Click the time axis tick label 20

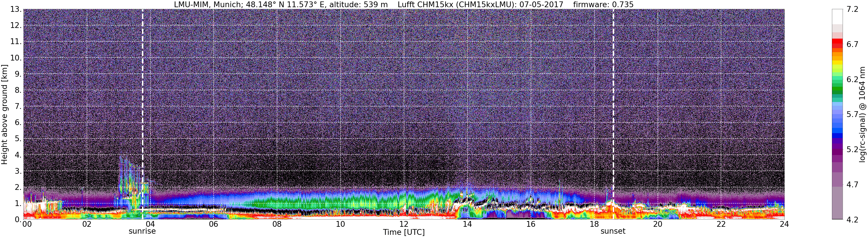[657, 224]
